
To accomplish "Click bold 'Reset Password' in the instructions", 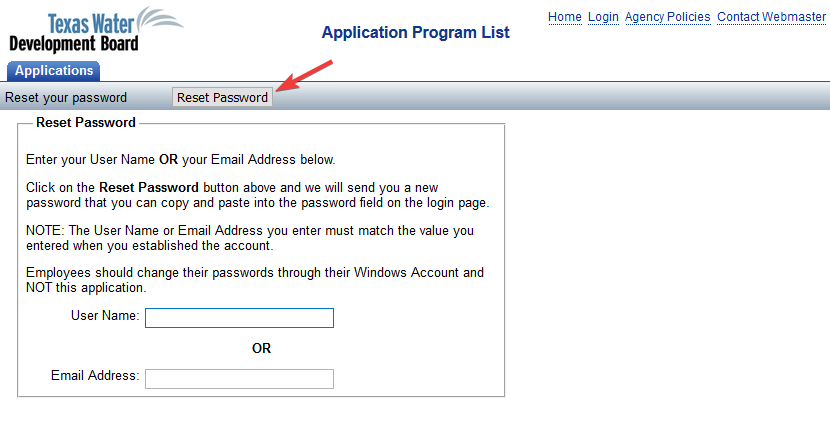I will pyautogui.click(x=149, y=188).
